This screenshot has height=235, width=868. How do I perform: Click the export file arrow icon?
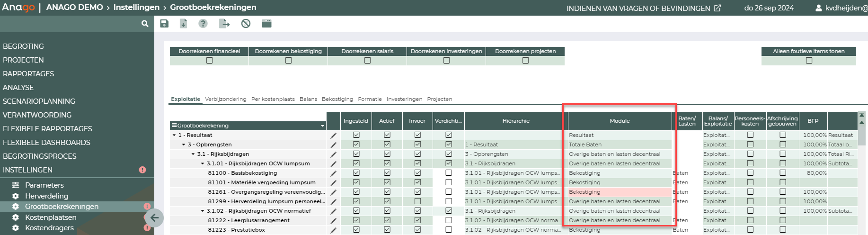224,24
